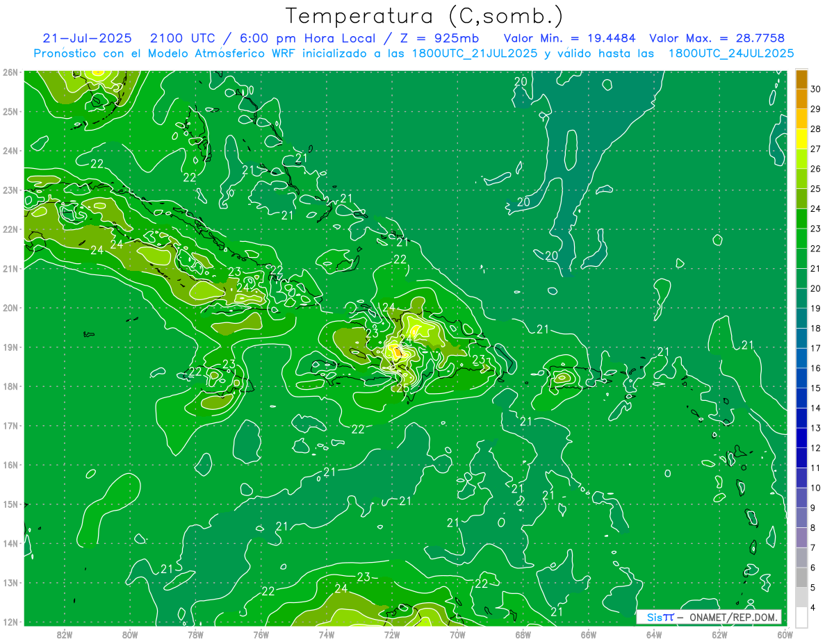834x644 pixels.
Task: Click the '68W' longitude axis label
Action: tap(523, 634)
